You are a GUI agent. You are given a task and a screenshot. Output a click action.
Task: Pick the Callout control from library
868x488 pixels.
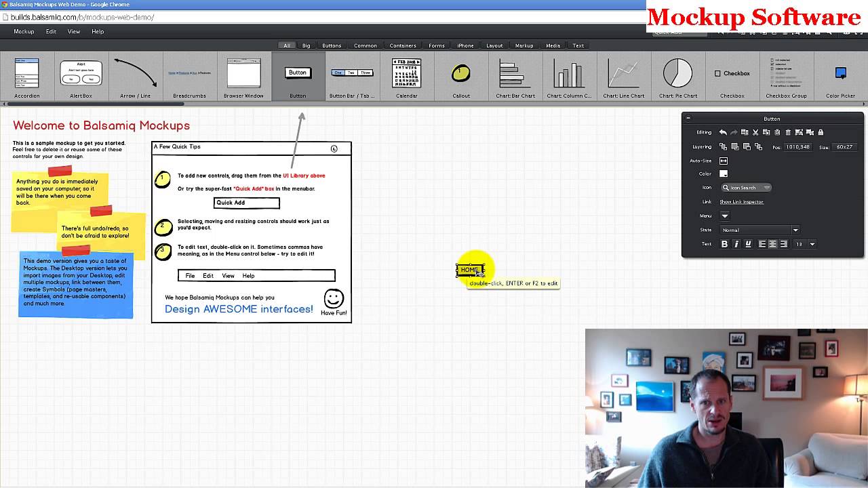point(461,78)
